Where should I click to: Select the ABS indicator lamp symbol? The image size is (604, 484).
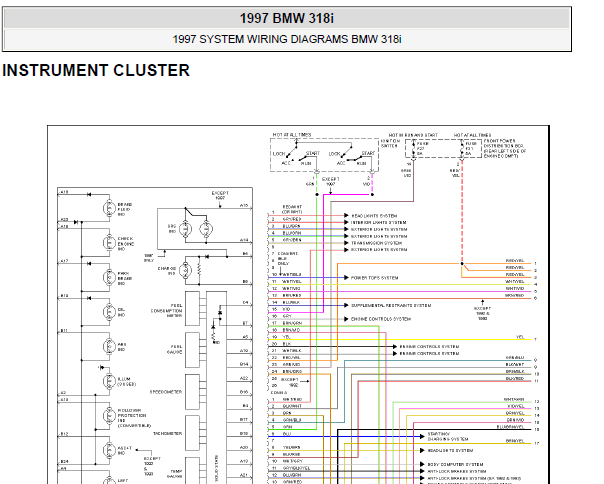(x=109, y=346)
